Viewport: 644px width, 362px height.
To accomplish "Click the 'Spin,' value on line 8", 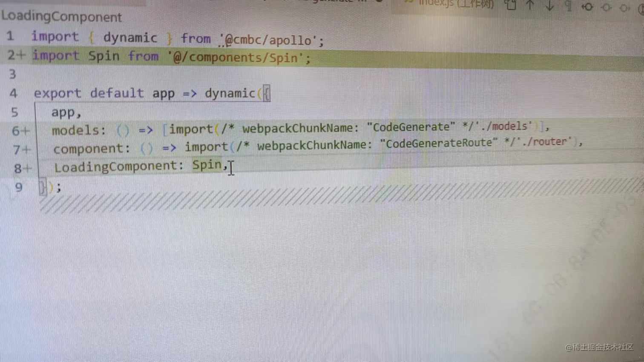I will [x=210, y=165].
